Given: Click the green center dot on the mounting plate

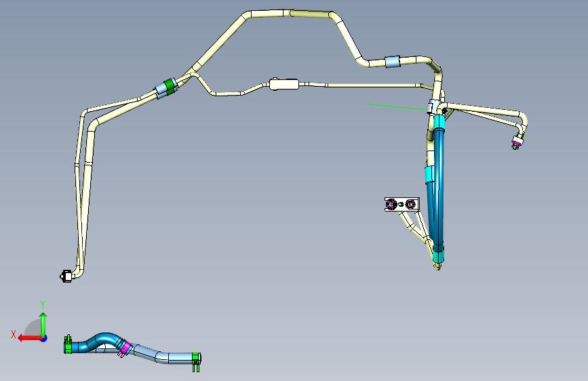Looking at the screenshot, I should [401, 204].
